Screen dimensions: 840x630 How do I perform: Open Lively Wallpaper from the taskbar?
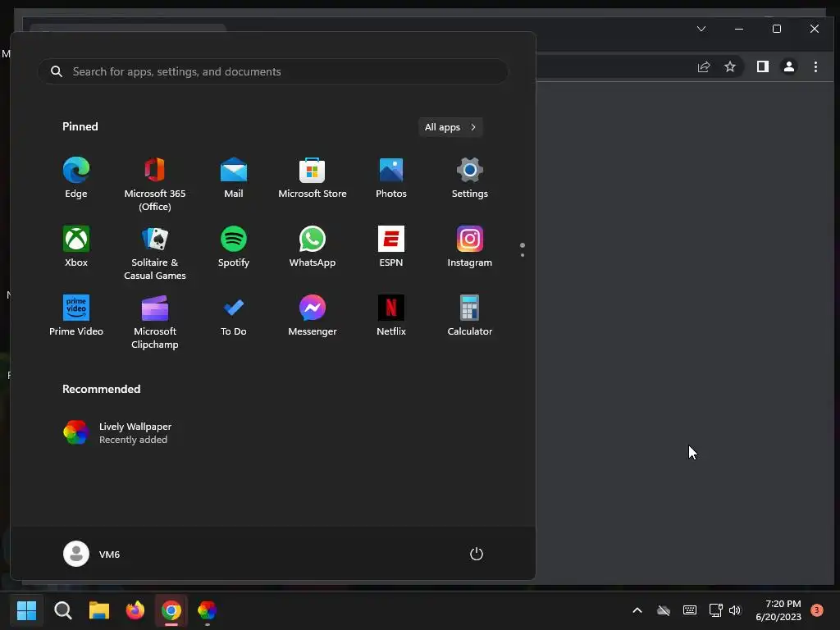(207, 610)
